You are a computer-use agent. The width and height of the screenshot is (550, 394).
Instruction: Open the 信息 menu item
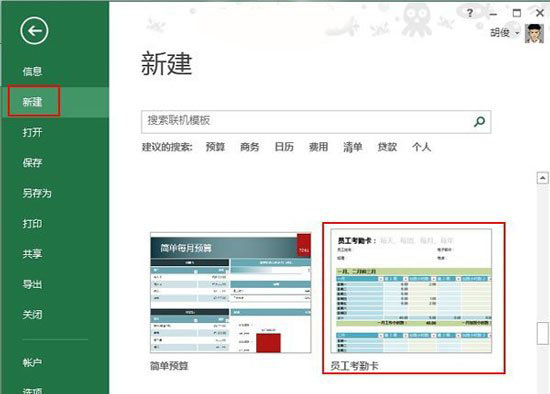point(32,72)
